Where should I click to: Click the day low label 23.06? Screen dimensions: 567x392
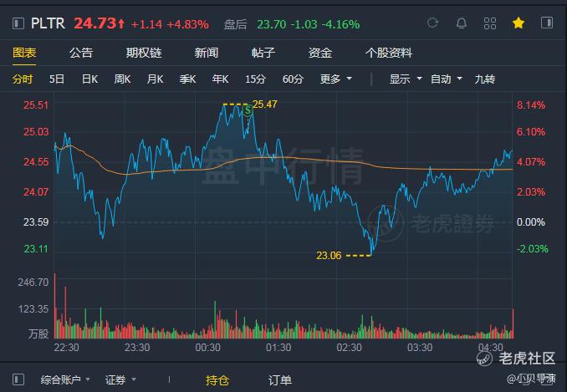pos(329,256)
